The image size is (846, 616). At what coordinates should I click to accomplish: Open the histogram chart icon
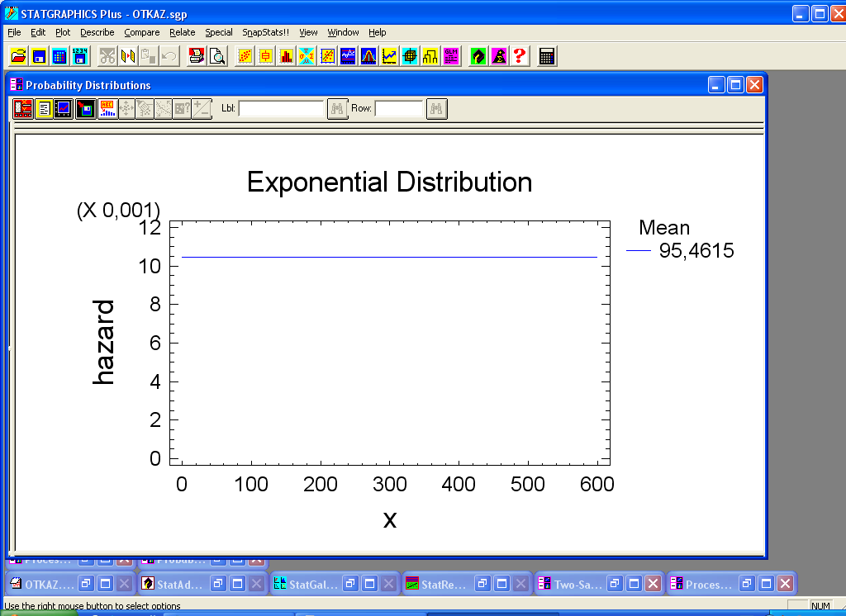pos(286,56)
